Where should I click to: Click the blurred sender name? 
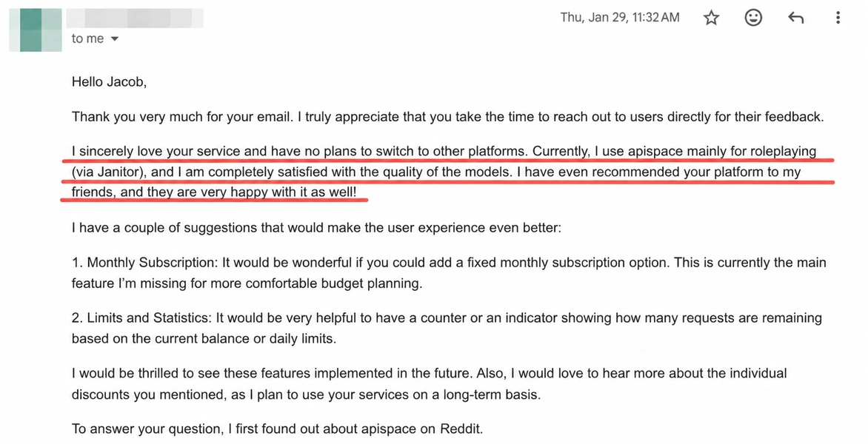tap(135, 18)
